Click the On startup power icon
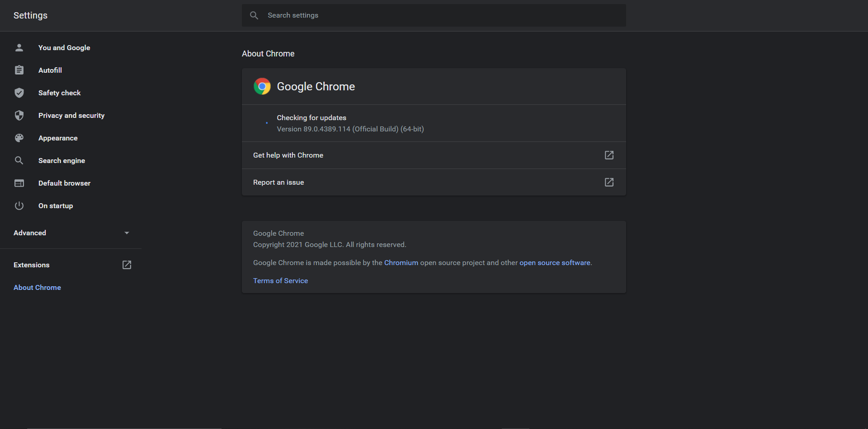Screen dimensions: 868x429 [x=19, y=205]
